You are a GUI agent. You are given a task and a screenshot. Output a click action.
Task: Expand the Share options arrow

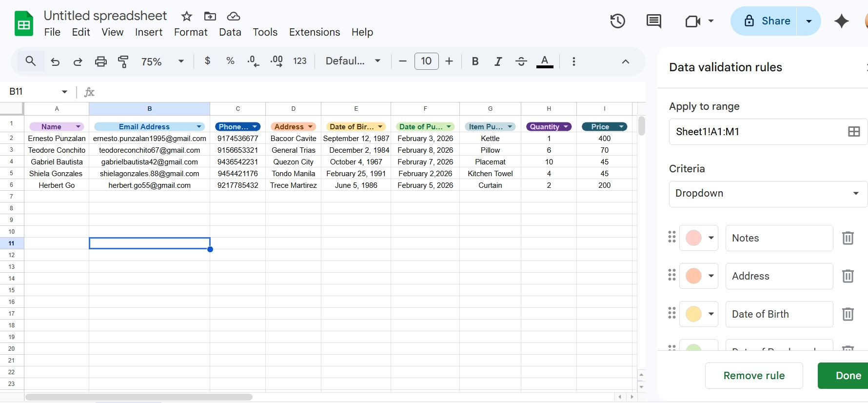[x=809, y=21]
